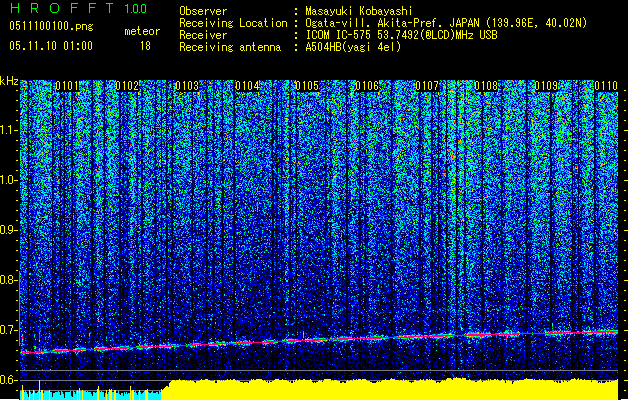This screenshot has height=400, width=629.
Task: Click the 0.7 frequency axis label
Action: coord(9,330)
